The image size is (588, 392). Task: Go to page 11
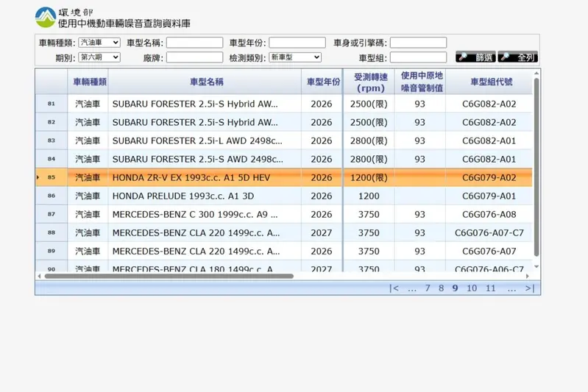click(x=491, y=288)
